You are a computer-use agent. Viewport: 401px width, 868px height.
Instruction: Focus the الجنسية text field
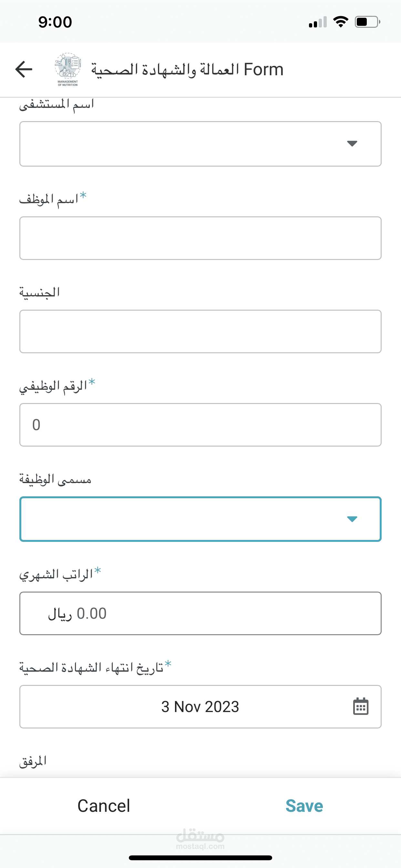[x=200, y=332]
